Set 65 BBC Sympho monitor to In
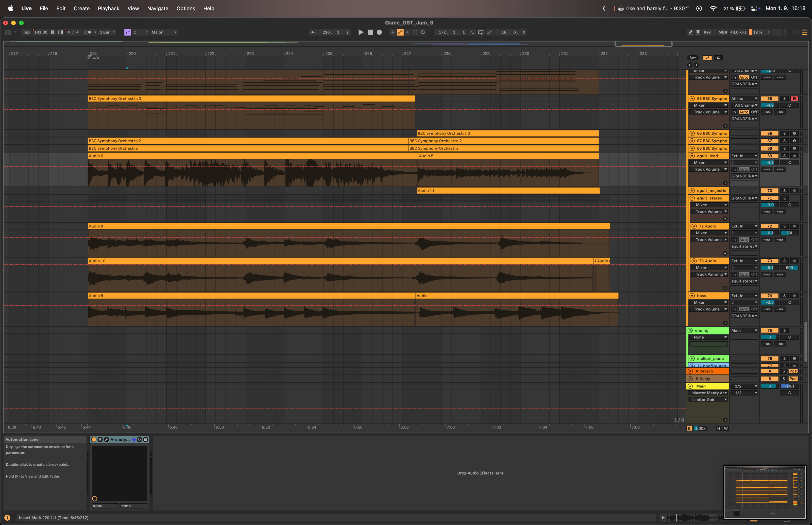The height and width of the screenshot is (525, 812). (x=734, y=112)
